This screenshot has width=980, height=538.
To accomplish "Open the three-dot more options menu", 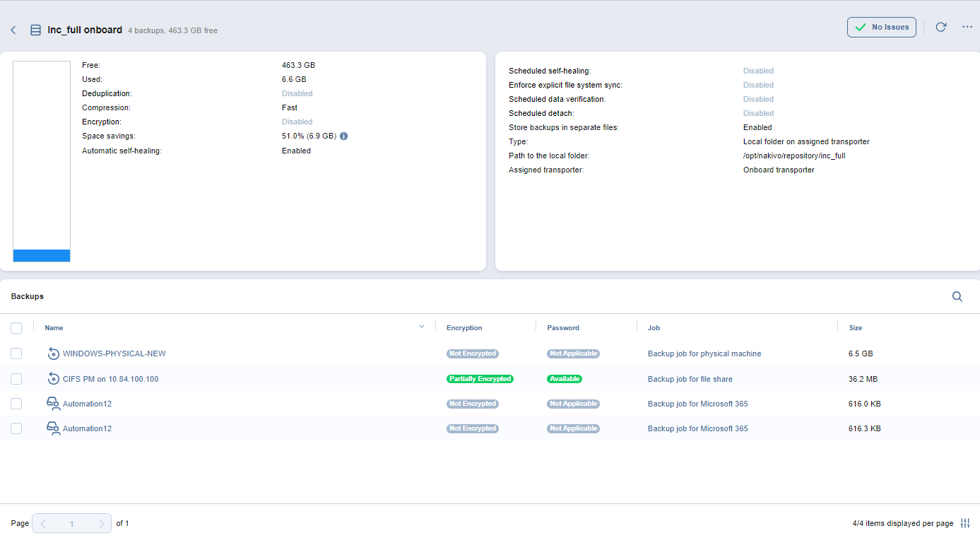I will click(x=967, y=27).
